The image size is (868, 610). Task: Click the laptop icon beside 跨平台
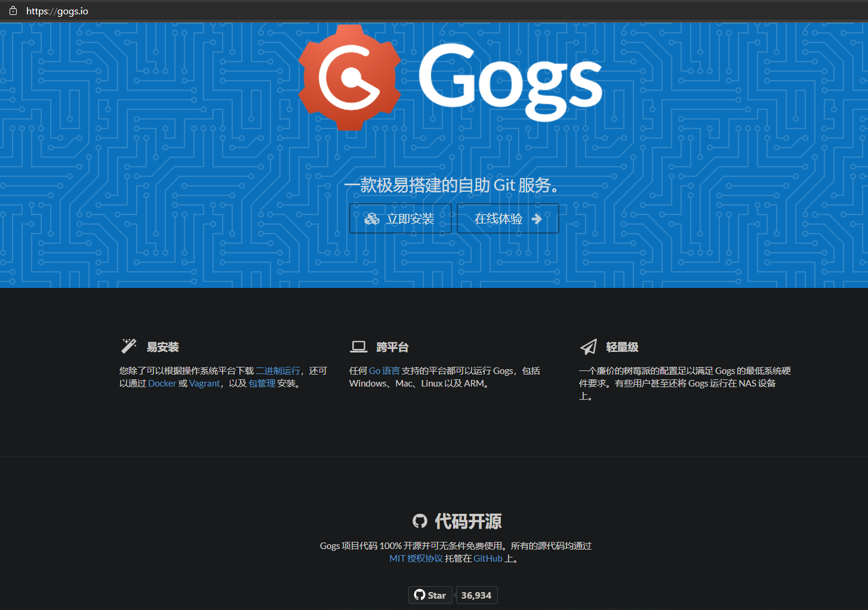tap(359, 347)
